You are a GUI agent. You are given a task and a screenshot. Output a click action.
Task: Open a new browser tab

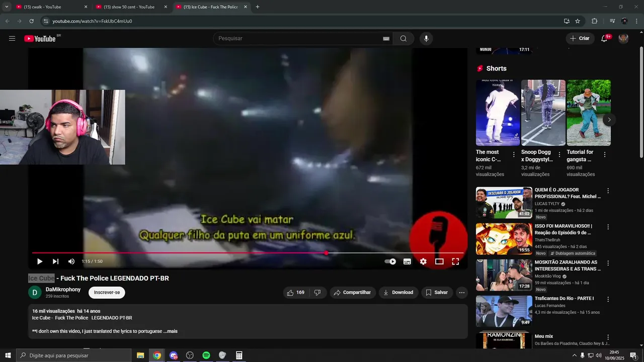click(x=258, y=7)
